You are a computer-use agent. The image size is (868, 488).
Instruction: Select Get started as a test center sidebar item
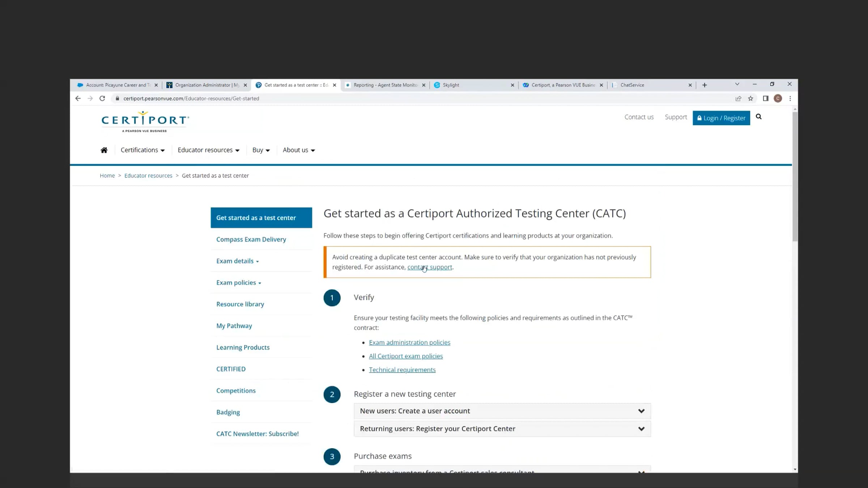tap(261, 218)
